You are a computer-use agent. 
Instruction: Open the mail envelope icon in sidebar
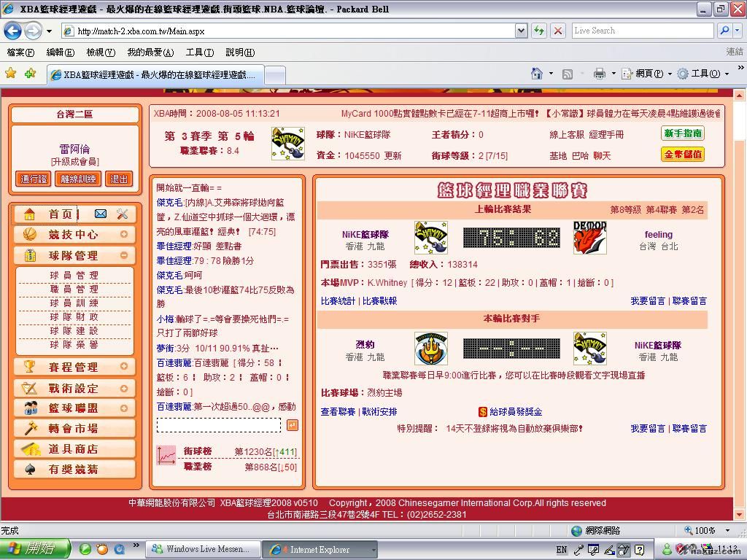coord(101,214)
